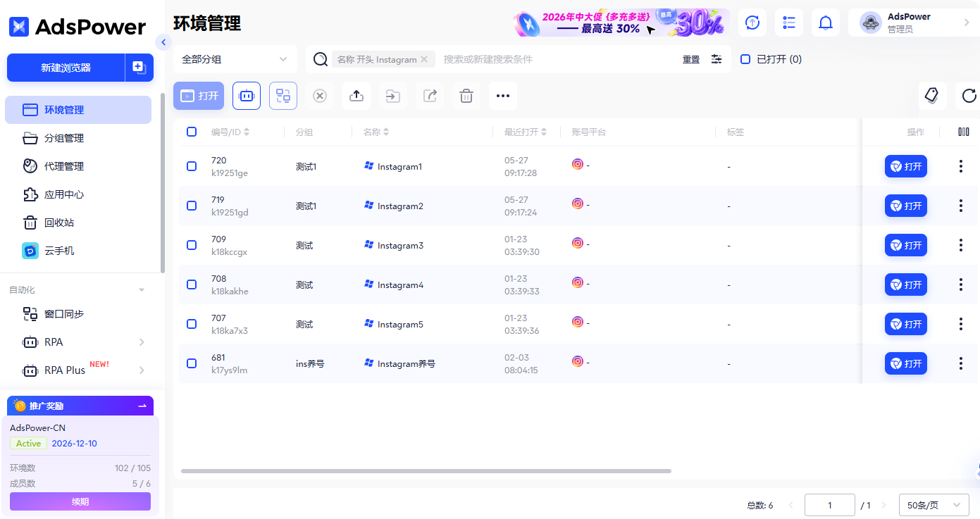Open more options for Instagram1 row

coord(961,166)
